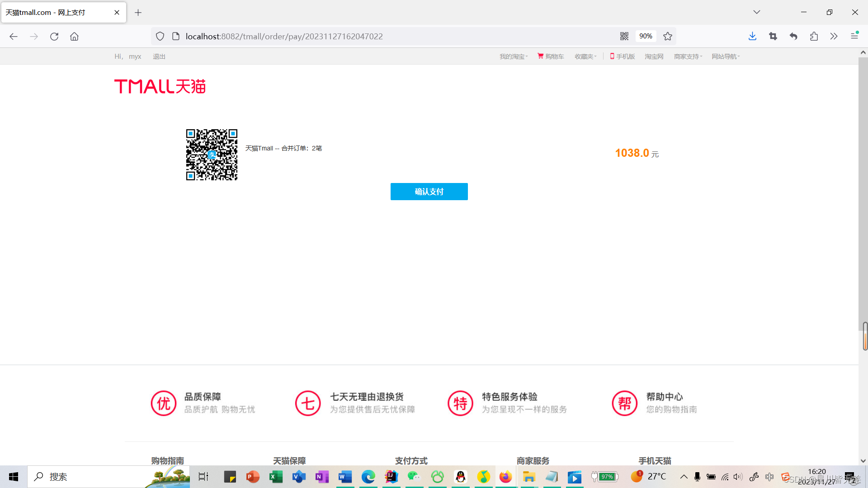868x488 pixels.
Task: Click the myx username link
Action: click(135, 56)
